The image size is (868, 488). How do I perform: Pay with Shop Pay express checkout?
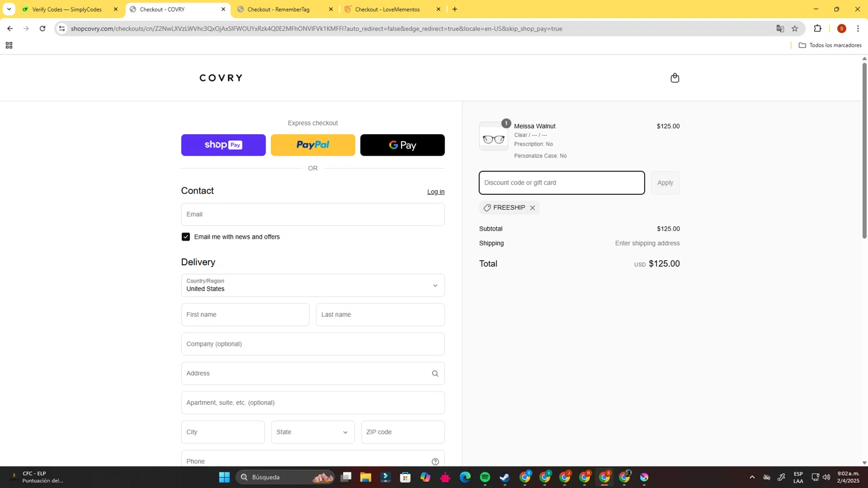(x=223, y=145)
